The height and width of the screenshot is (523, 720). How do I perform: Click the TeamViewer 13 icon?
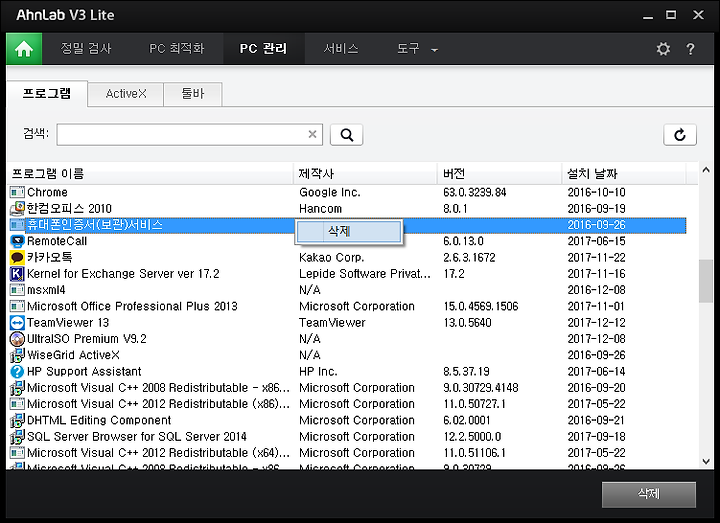17,322
